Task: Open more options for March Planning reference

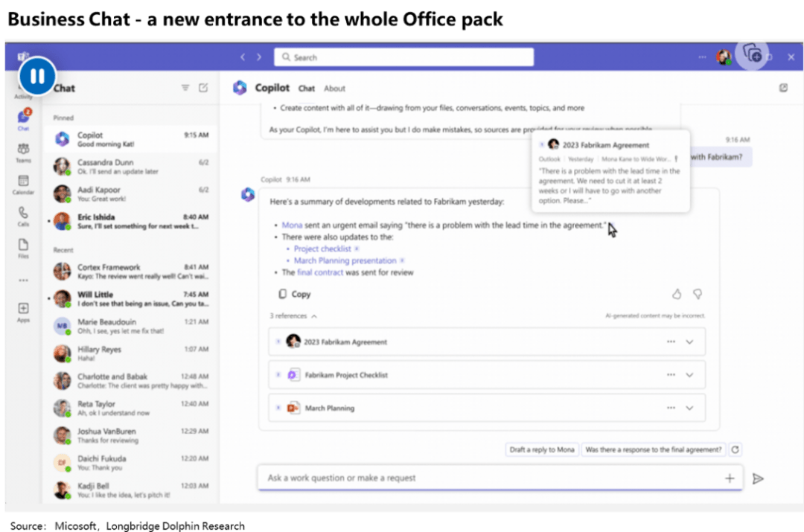Action: point(671,408)
